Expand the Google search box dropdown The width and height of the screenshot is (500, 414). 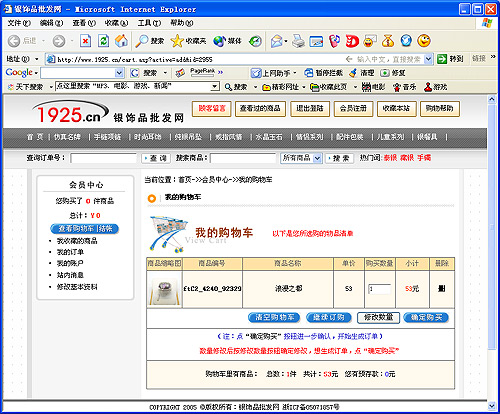point(119,73)
